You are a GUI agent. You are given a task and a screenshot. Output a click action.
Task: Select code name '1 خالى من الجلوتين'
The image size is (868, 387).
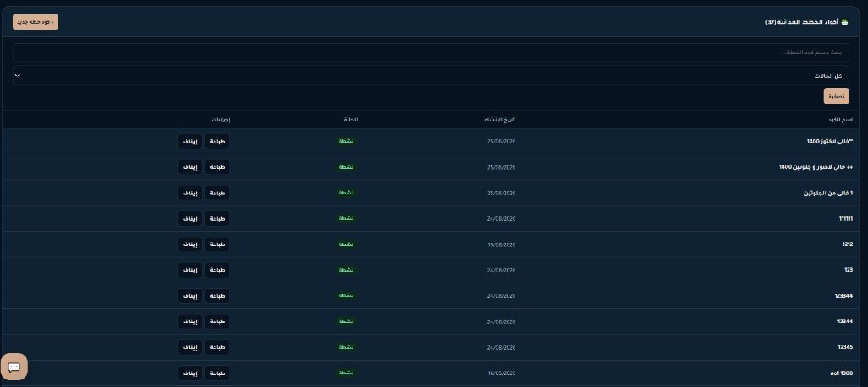[828, 193]
